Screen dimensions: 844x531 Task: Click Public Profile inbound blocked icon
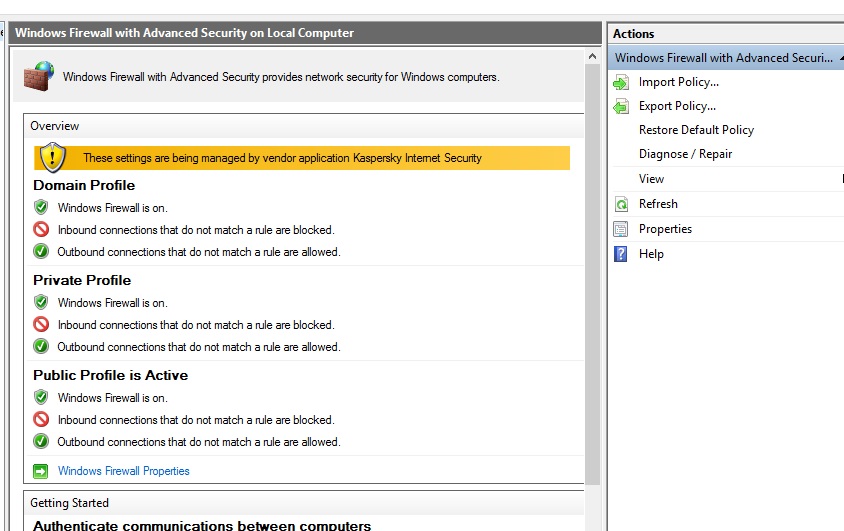click(x=41, y=419)
